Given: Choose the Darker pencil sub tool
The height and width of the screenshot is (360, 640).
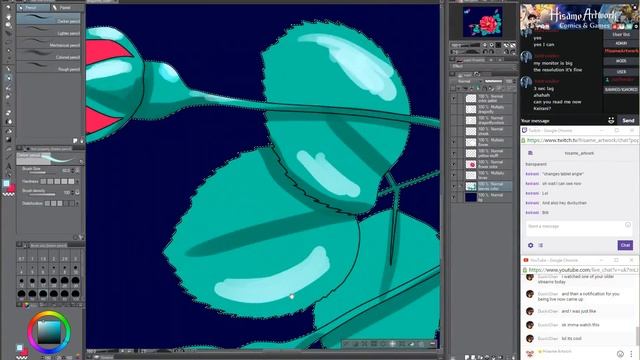Looking at the screenshot, I should [49, 18].
